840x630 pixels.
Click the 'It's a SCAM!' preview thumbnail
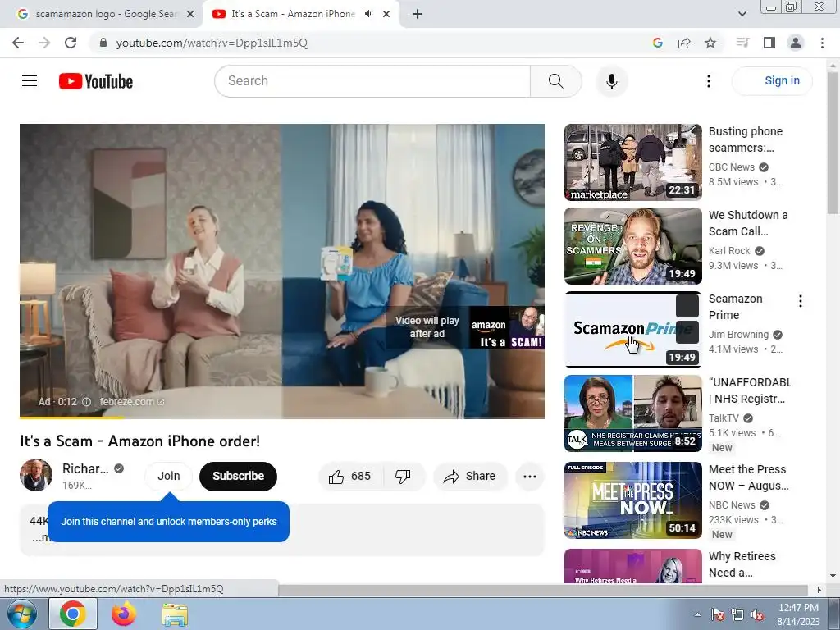(507, 327)
